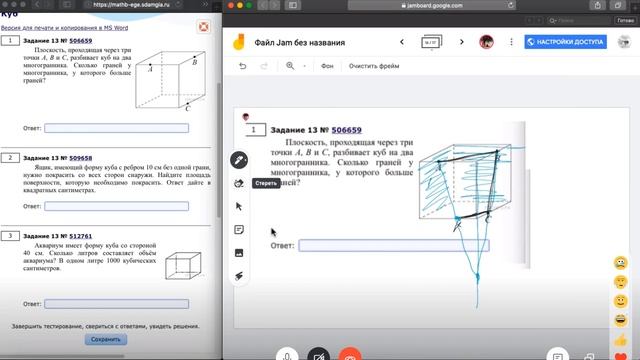Send the thinking emoji reaction
Screen dimensions: 640x360
[620, 282]
